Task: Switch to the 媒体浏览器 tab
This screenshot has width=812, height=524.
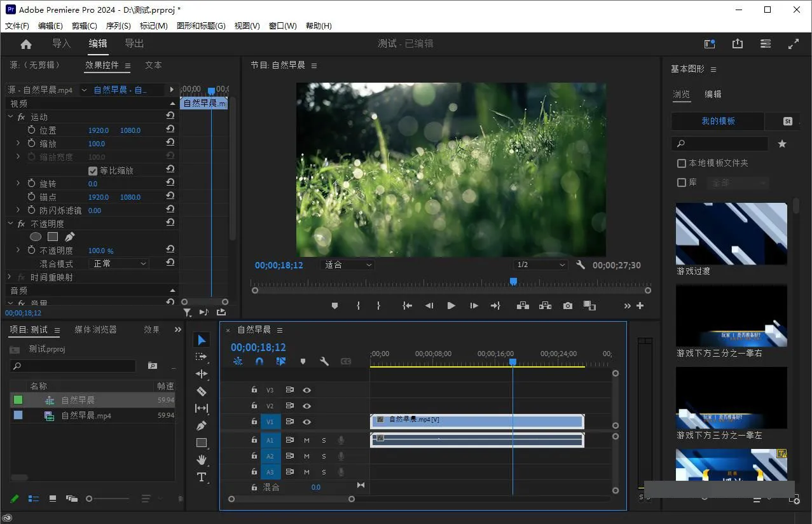Action: point(95,329)
